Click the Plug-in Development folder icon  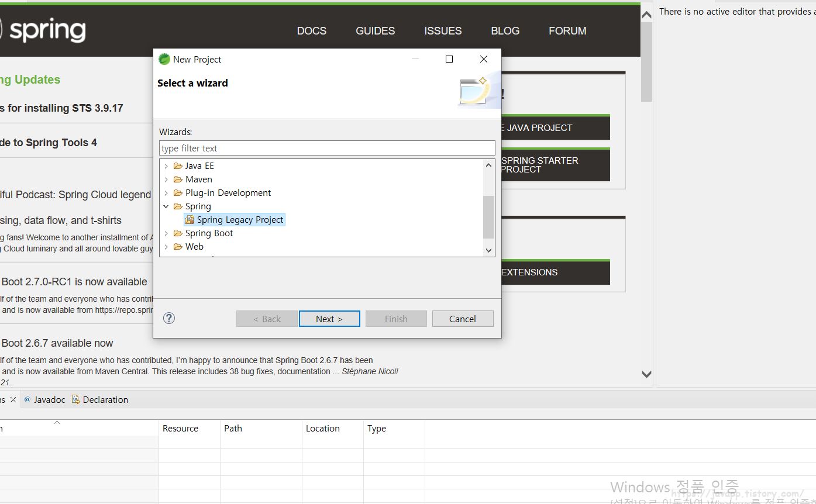tap(178, 193)
